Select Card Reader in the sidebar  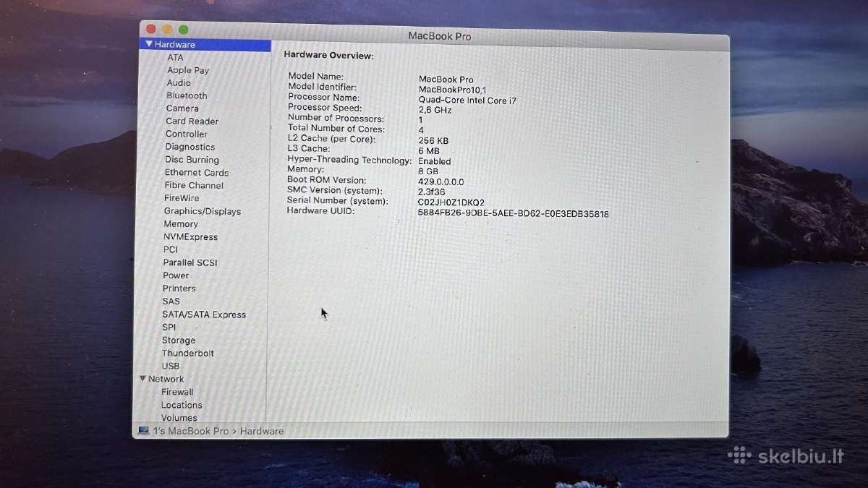192,121
